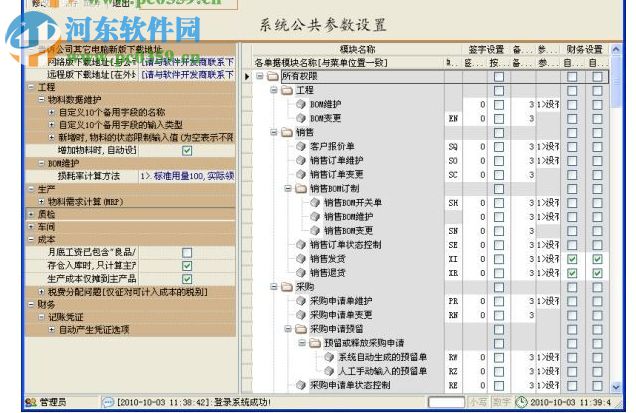Image resolution: width=636 pixels, height=413 pixels.
Task: Click the 财务设置 column header
Action: (584, 49)
